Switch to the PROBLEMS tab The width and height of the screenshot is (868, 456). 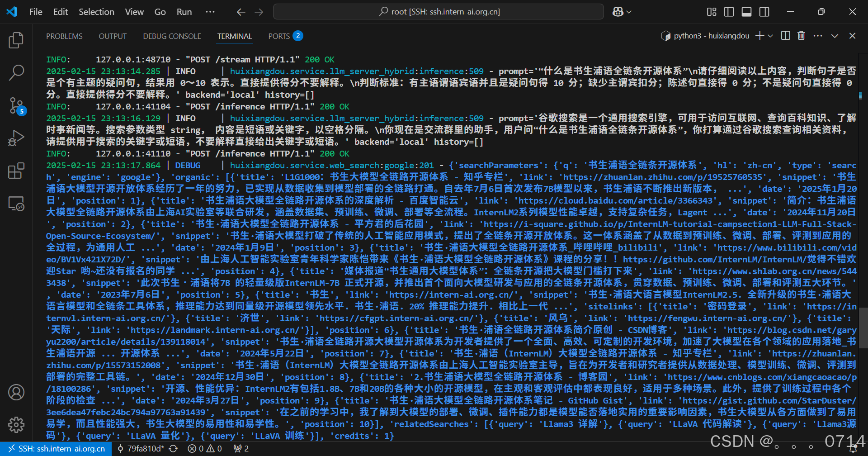64,36
